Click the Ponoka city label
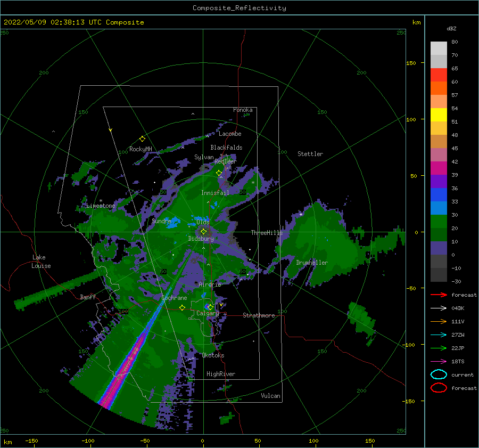Screen dimensions: 479x448 [x=243, y=110]
